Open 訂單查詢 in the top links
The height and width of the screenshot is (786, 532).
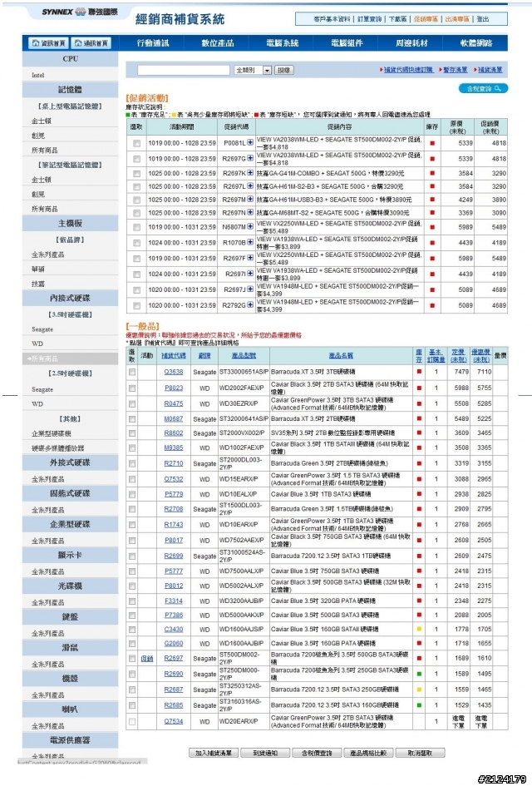(x=370, y=19)
